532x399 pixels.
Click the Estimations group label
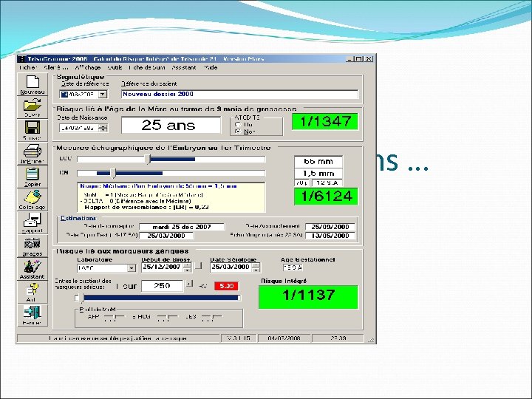pos(78,218)
